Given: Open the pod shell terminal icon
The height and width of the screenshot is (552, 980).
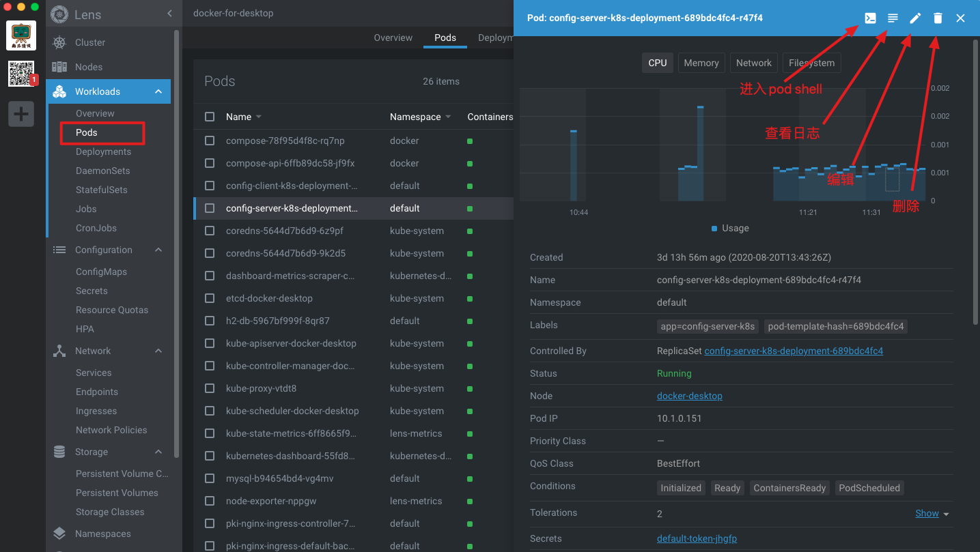Looking at the screenshot, I should [x=870, y=18].
